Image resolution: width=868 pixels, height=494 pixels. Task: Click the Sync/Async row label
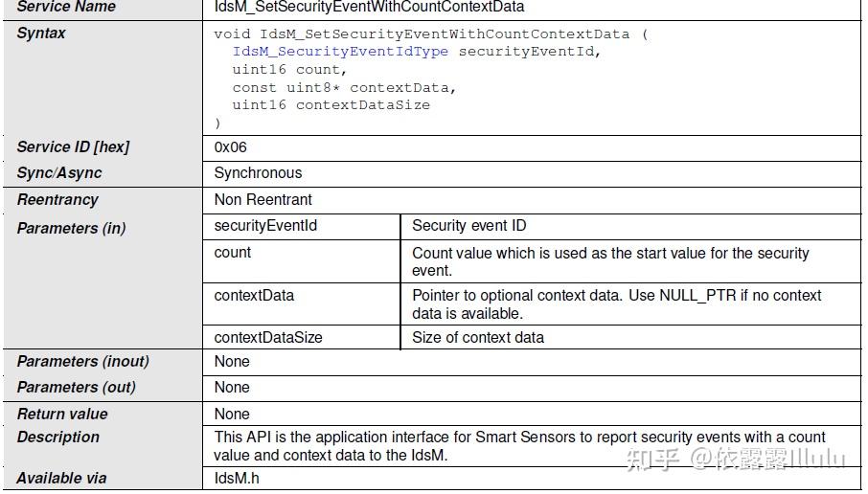click(59, 173)
